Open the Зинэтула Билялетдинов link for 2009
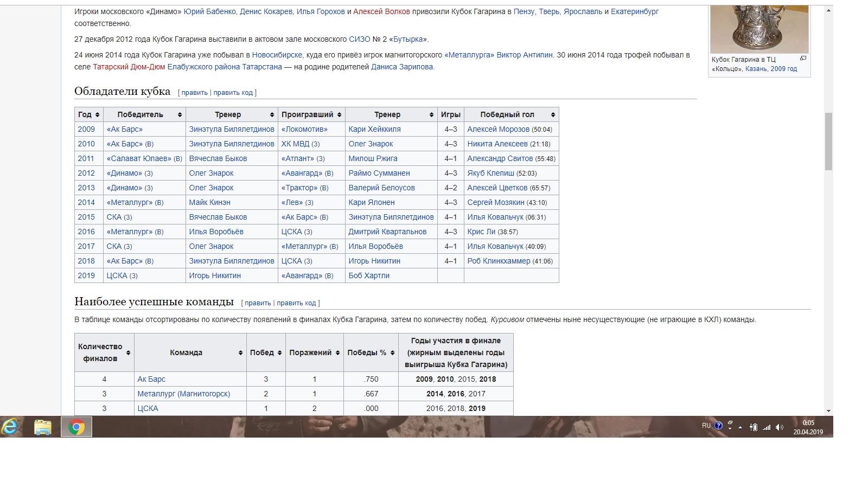 [232, 129]
